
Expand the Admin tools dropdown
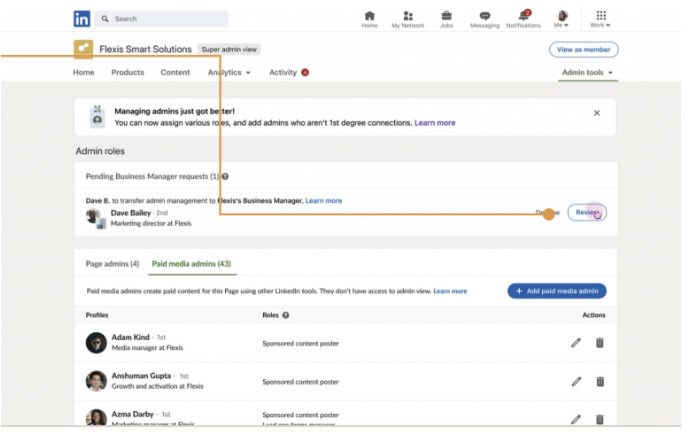pos(587,73)
